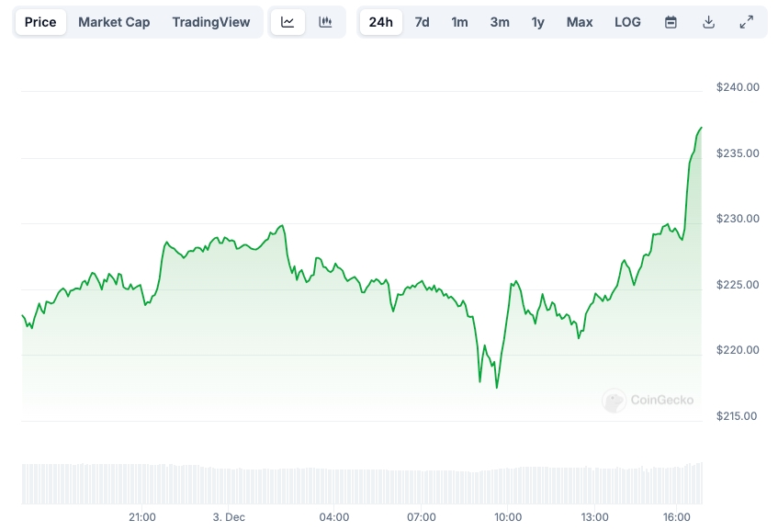Click the 13:00 time axis label
The height and width of the screenshot is (532, 778).
pos(595,517)
